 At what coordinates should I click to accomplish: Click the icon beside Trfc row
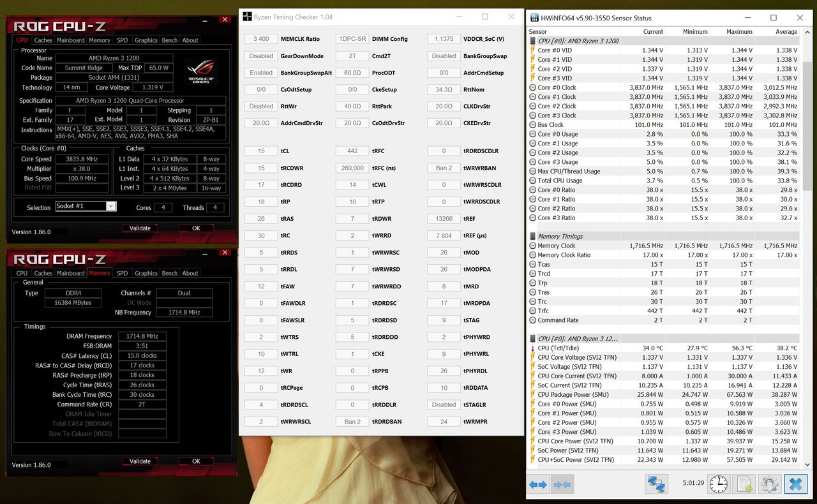(x=532, y=311)
